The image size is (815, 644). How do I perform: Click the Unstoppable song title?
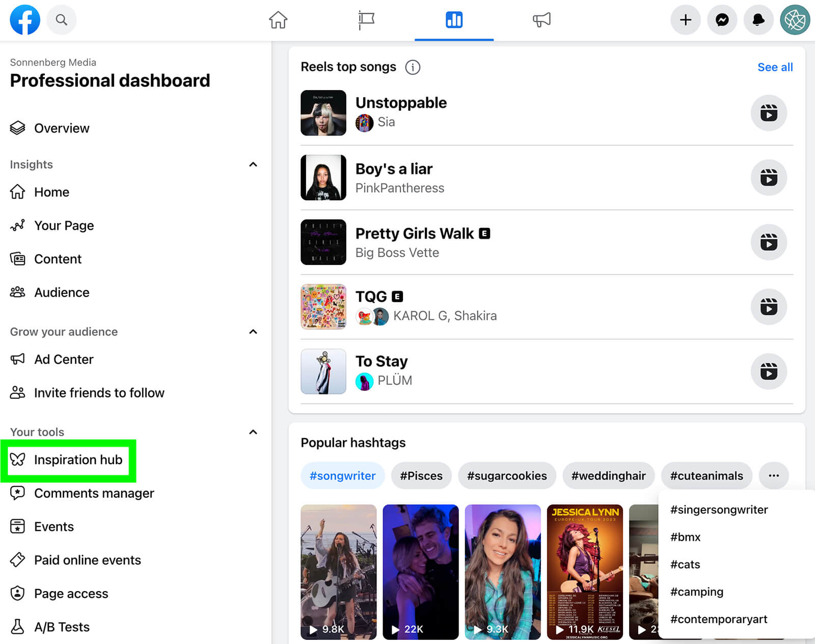pos(401,103)
